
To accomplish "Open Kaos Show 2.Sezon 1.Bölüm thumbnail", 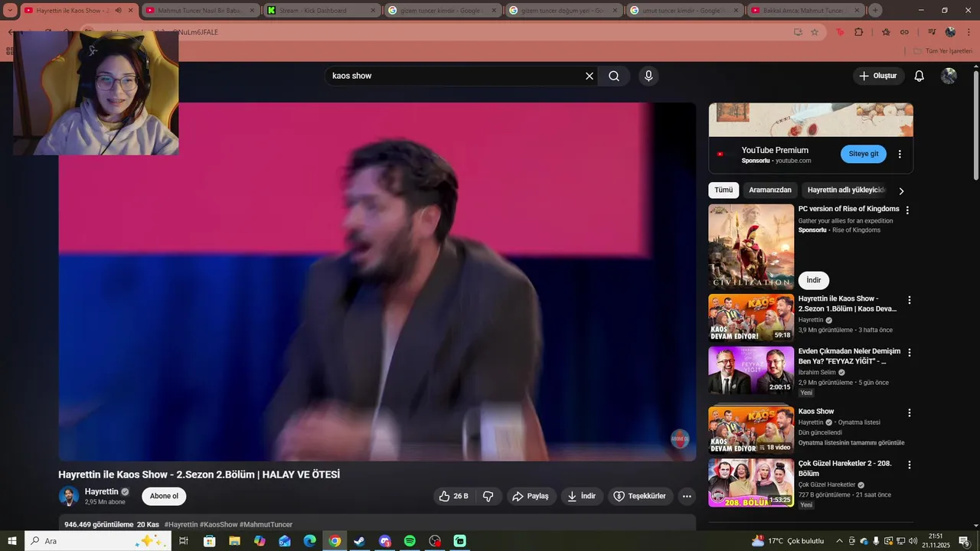I will 751,318.
